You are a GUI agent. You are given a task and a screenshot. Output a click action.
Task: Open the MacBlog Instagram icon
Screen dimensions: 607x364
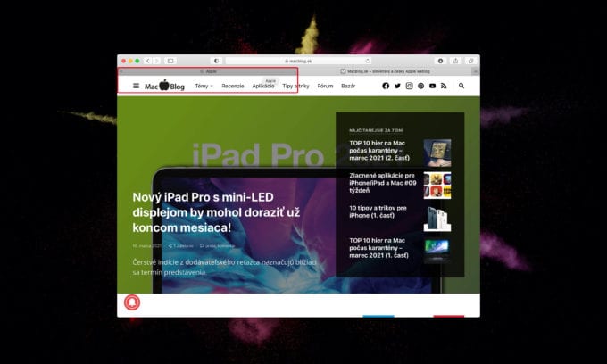(409, 86)
